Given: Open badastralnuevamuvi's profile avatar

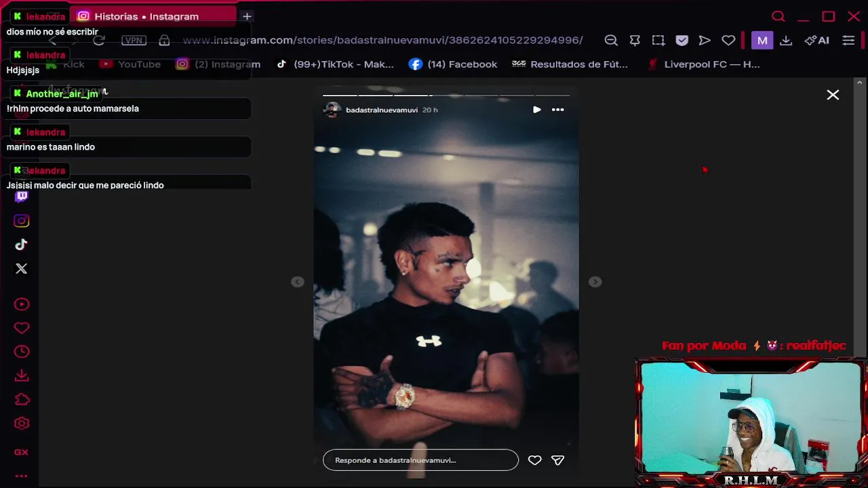Looking at the screenshot, I should point(332,110).
